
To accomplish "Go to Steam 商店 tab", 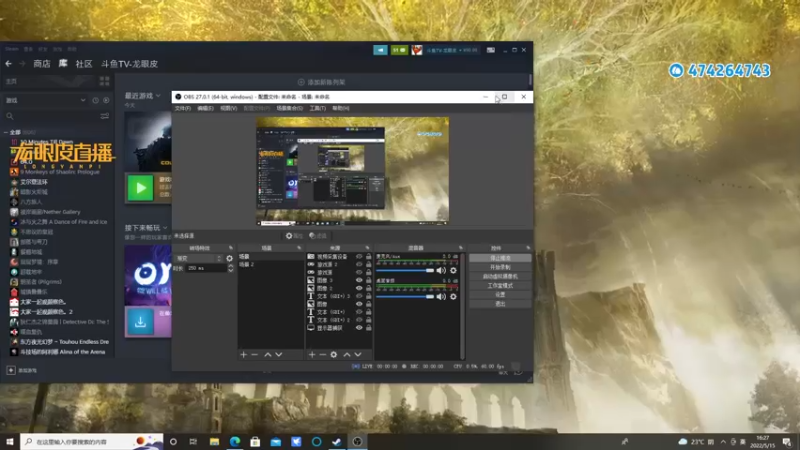I will coord(42,64).
